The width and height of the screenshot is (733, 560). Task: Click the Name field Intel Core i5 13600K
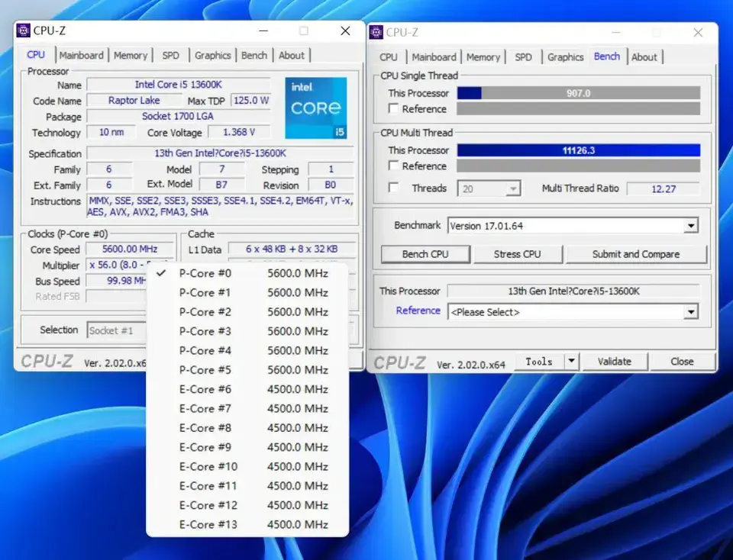pos(179,85)
